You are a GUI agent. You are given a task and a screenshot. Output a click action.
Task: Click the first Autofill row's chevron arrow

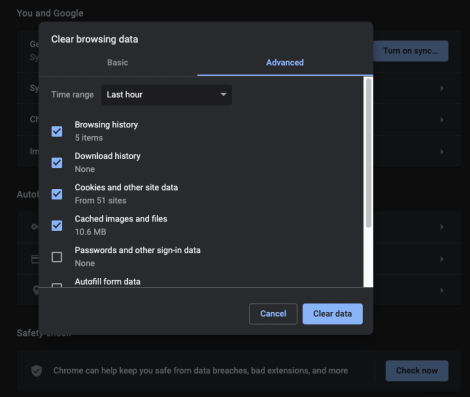point(442,227)
